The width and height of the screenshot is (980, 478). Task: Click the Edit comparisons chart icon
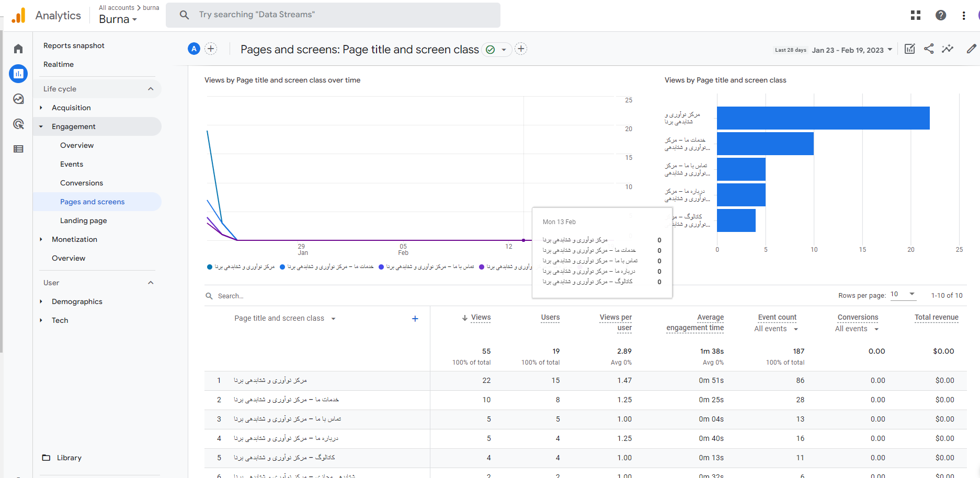[910, 49]
